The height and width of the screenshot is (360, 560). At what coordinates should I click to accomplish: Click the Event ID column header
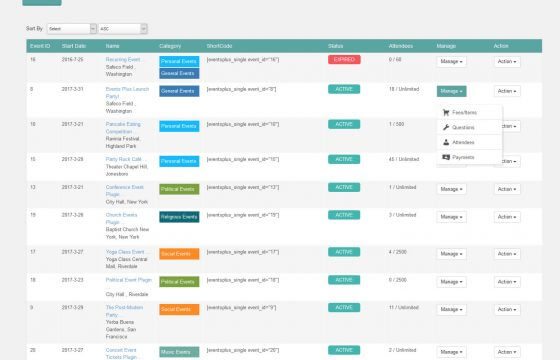pos(40,46)
